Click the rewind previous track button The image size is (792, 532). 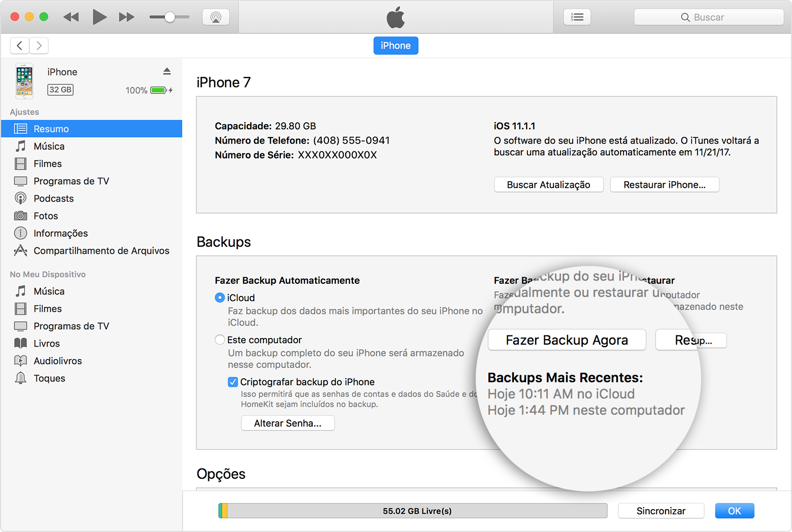click(71, 17)
